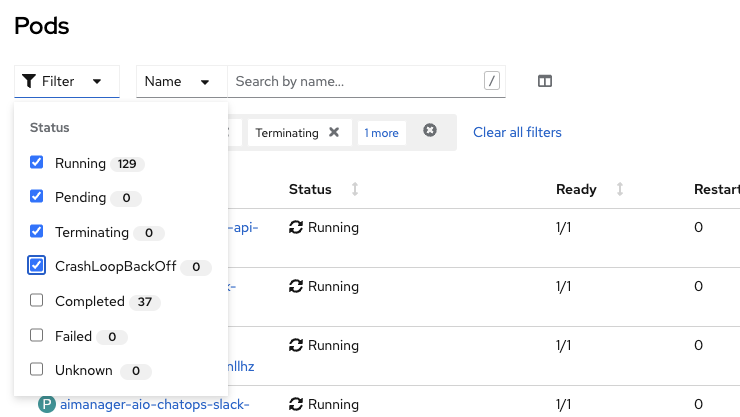Click the Status column sort icon
The image size is (740, 417).
tap(354, 189)
